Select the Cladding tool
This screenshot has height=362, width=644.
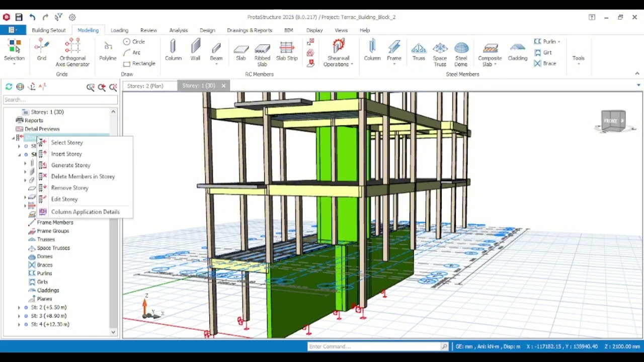[x=517, y=51]
